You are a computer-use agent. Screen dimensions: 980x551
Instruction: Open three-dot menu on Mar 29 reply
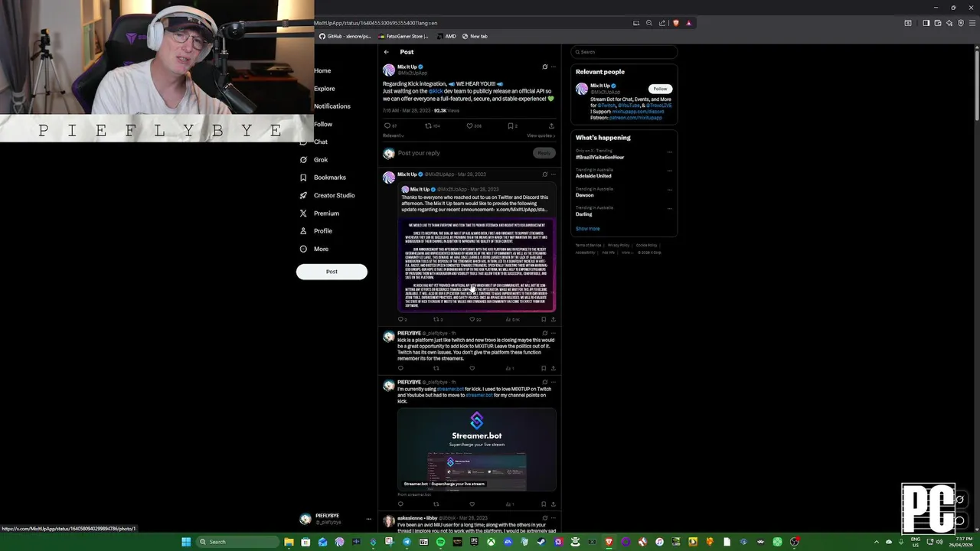point(554,174)
